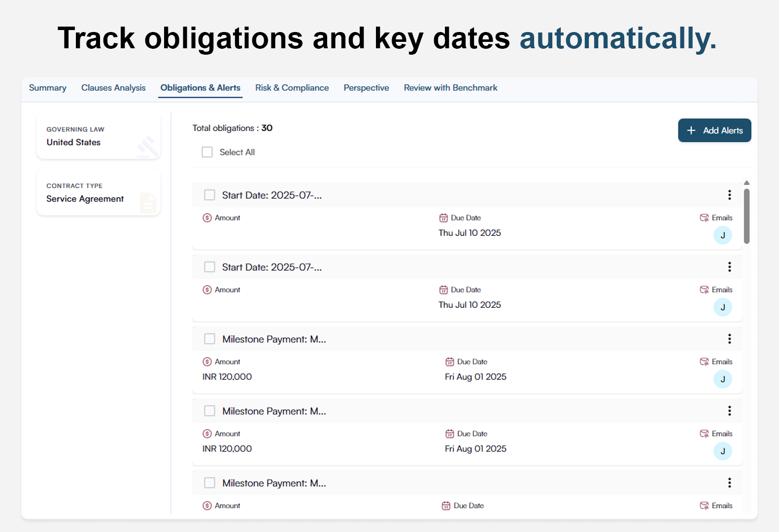Click second 'Thu Jul 10 2025' due date
This screenshot has width=779, height=532.
470,305
